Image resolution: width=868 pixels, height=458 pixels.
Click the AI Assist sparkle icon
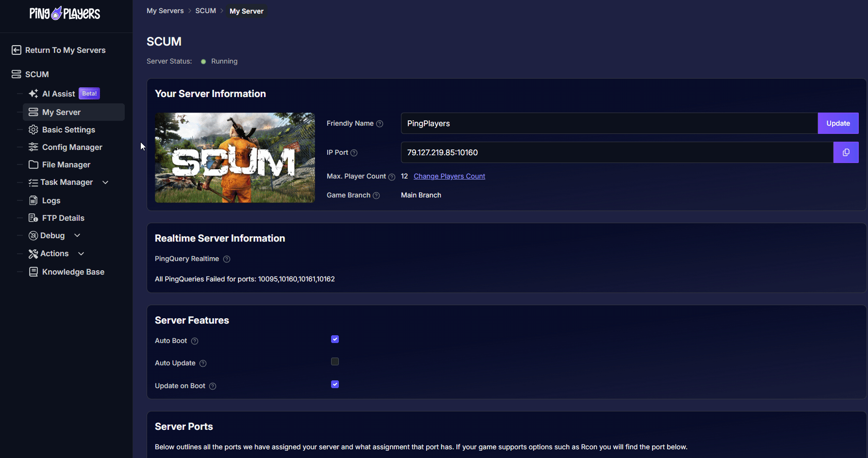(x=33, y=94)
